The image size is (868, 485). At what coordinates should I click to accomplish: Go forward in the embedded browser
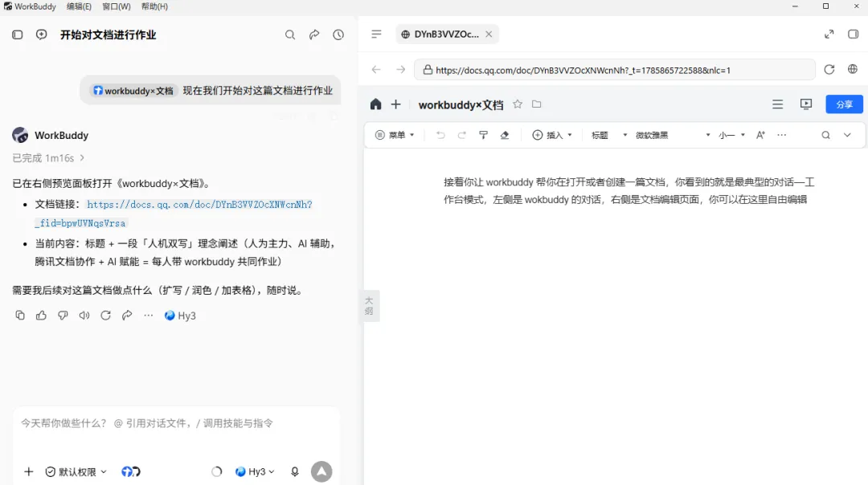[x=401, y=70]
